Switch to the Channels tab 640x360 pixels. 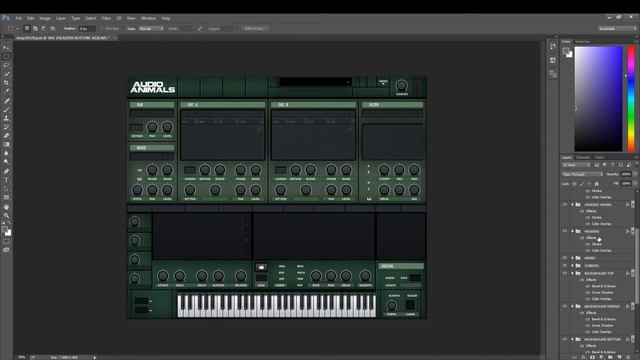583,158
